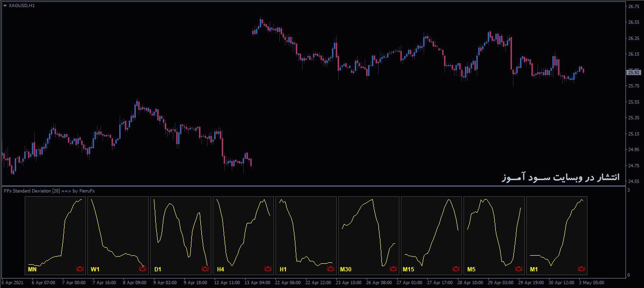Click the alert bell icon in the W1 panel
This screenshot has width=644, height=288.
[142, 269]
